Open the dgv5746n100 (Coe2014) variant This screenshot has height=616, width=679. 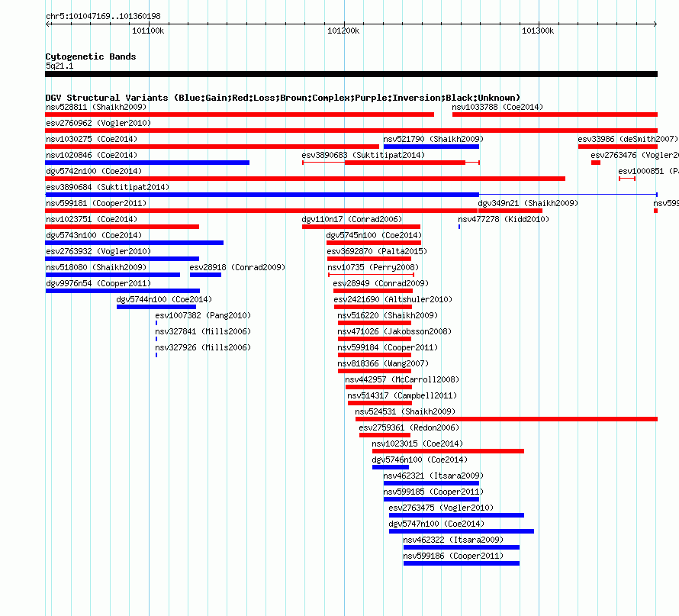pyautogui.click(x=391, y=467)
